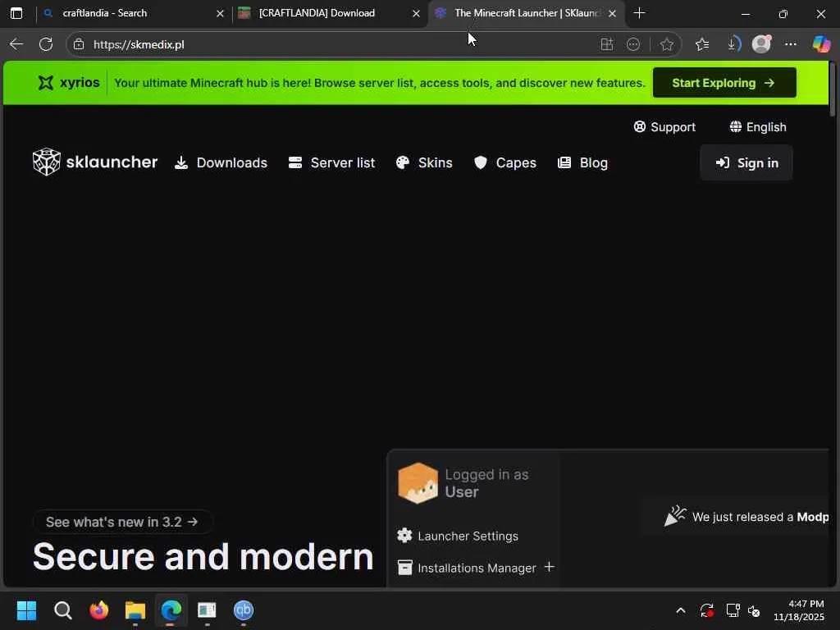The width and height of the screenshot is (840, 630).
Task: Click Installations Manager in preview
Action: point(467,568)
